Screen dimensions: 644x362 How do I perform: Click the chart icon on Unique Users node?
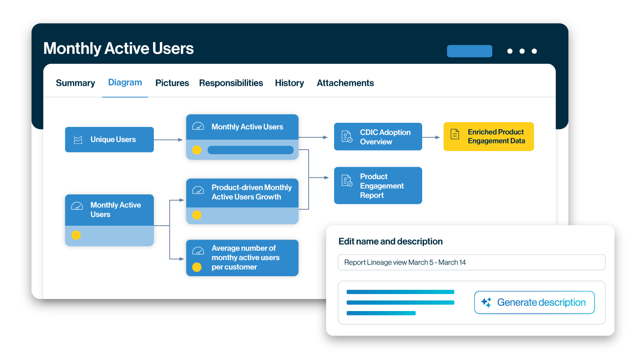pyautogui.click(x=78, y=140)
